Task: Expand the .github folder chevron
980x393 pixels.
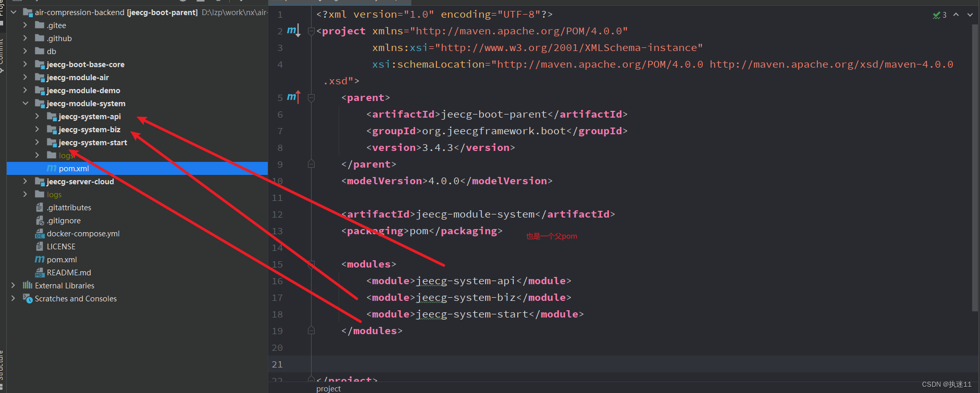Action: click(x=25, y=38)
